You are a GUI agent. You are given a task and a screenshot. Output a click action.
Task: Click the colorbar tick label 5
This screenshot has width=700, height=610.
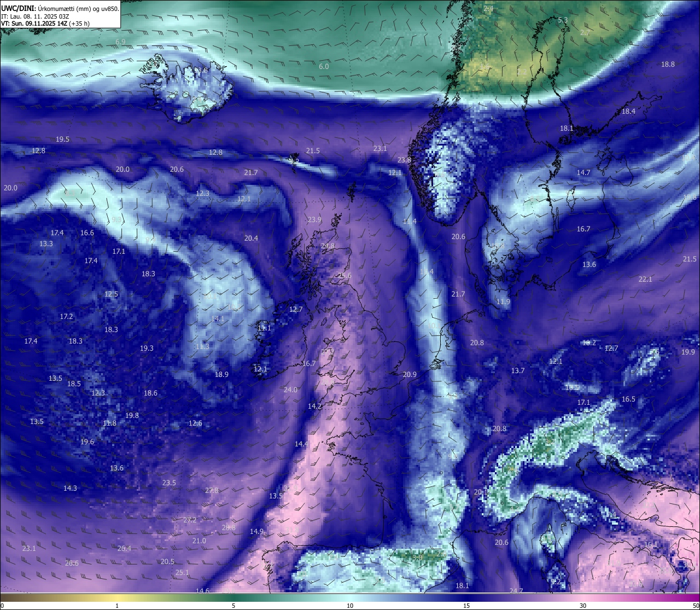234,606
